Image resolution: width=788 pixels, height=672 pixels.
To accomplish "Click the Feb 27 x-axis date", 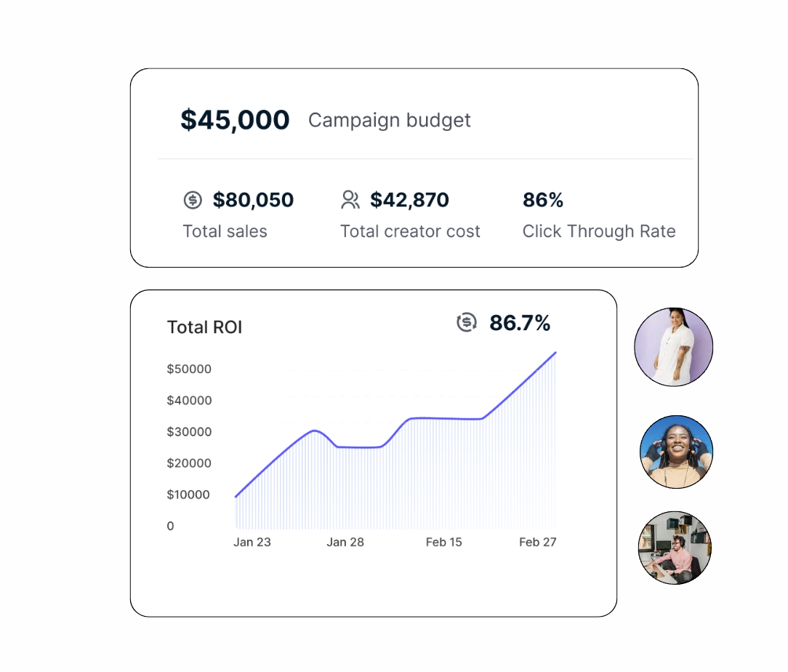I will click(x=538, y=543).
